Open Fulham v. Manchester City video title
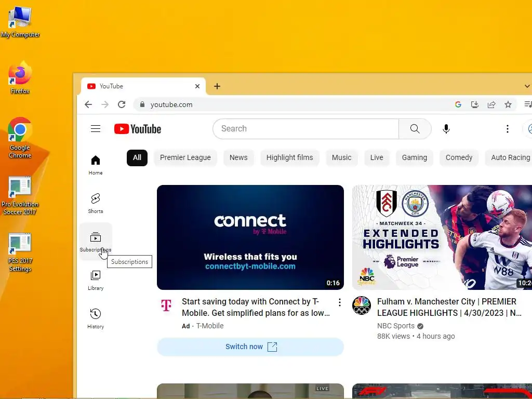Image resolution: width=532 pixels, height=399 pixels. (x=449, y=307)
